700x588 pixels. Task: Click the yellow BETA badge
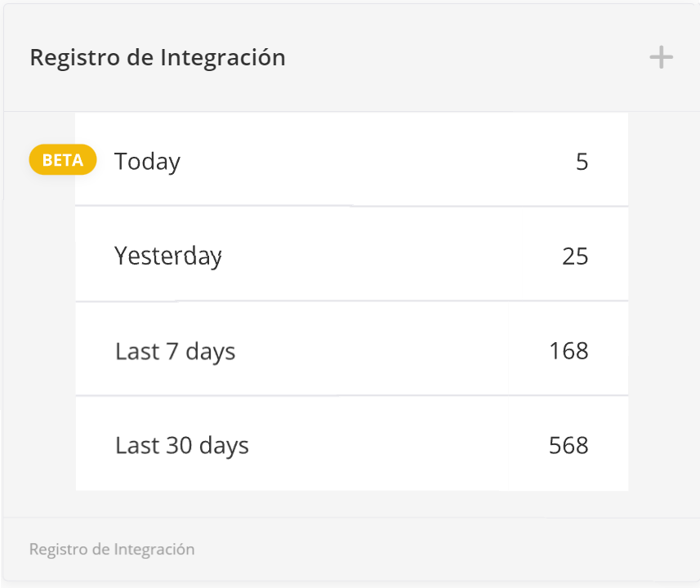(x=63, y=160)
